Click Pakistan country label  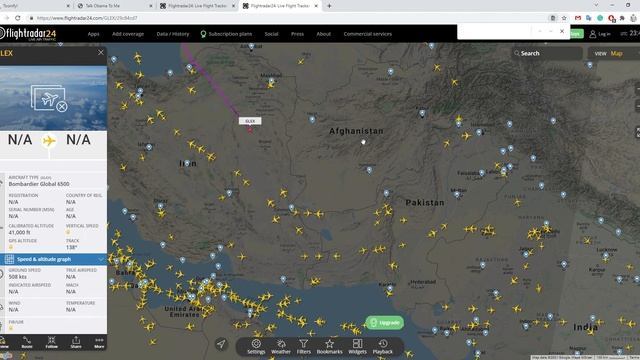(x=425, y=202)
